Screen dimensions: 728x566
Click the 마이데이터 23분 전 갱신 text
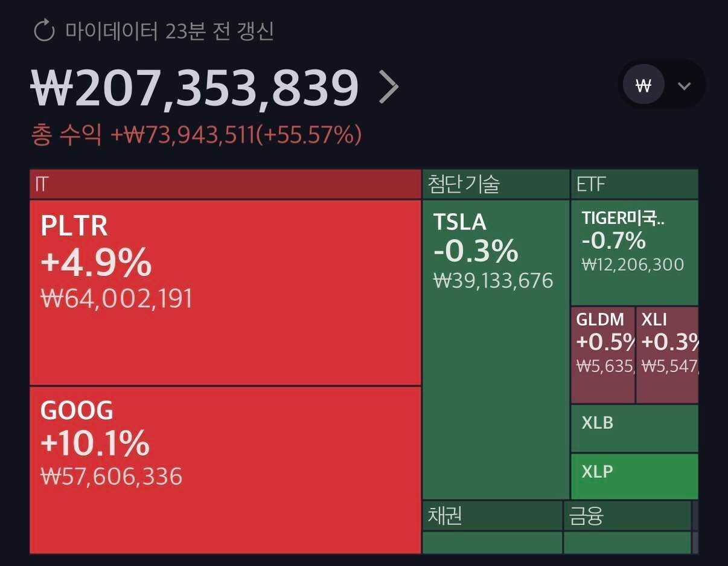click(x=170, y=31)
